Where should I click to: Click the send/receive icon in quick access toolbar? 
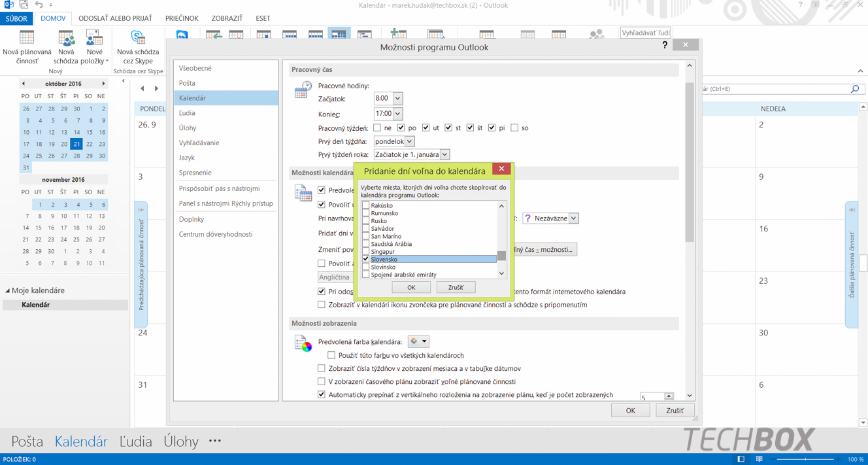[24, 5]
